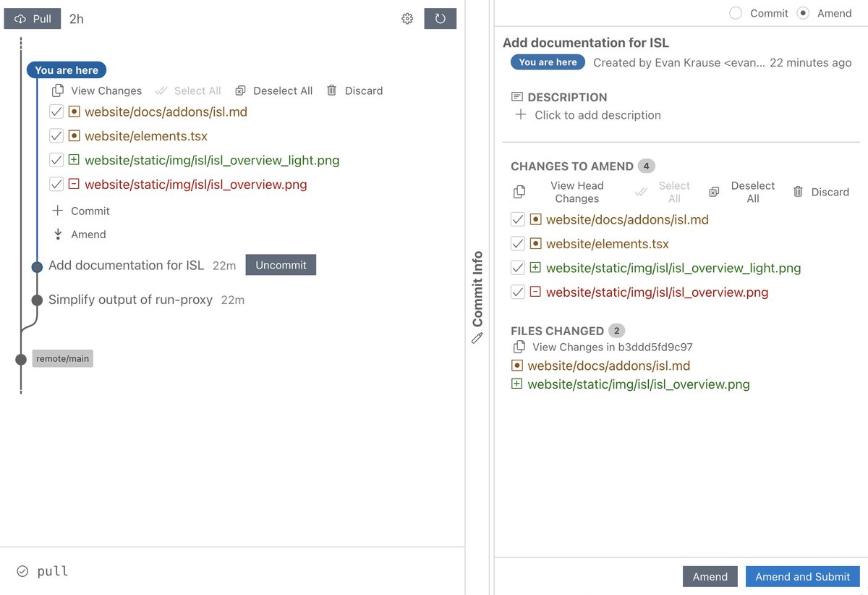The height and width of the screenshot is (595, 868).
Task: Open elements.tsx under Changes to Amend
Action: 608,244
